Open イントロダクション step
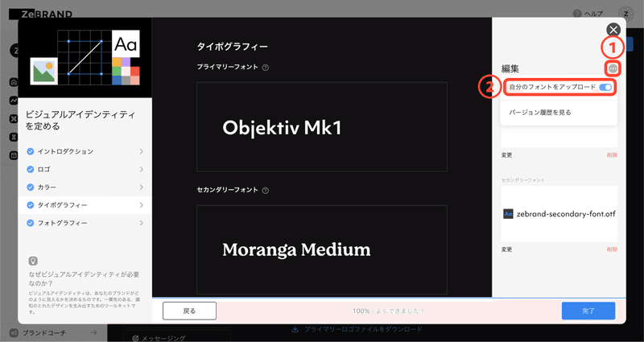 (x=85, y=151)
